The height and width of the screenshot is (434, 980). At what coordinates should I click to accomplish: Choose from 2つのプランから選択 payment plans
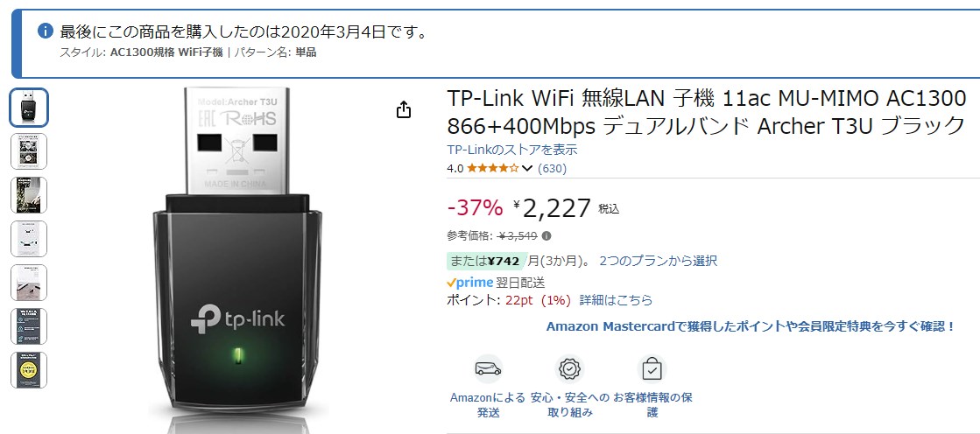tap(658, 261)
